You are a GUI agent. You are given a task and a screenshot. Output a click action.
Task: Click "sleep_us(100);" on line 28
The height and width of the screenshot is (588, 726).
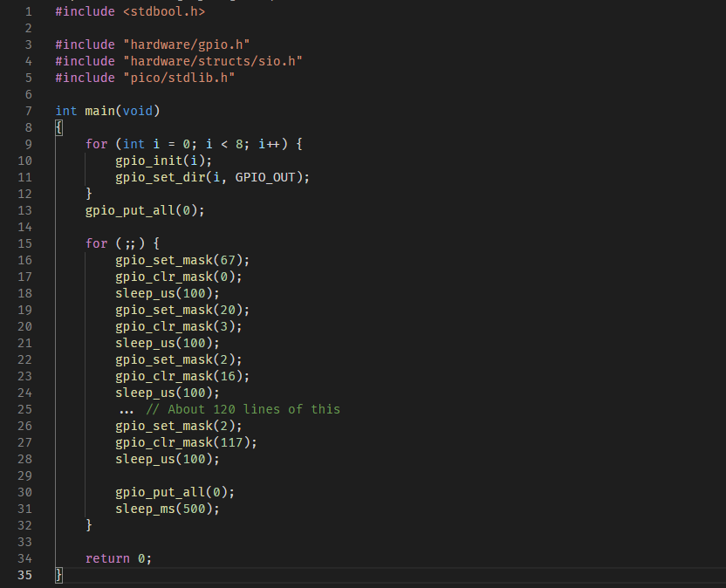point(168,460)
